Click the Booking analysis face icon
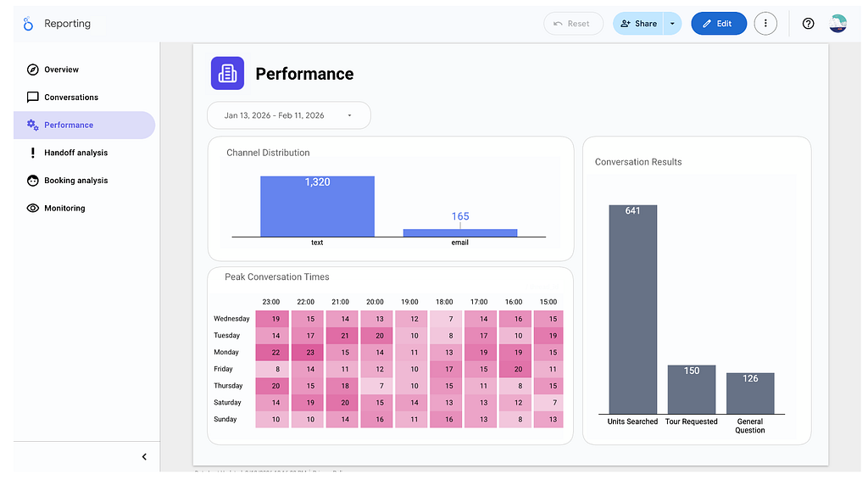The height and width of the screenshot is (480, 868). (x=33, y=181)
